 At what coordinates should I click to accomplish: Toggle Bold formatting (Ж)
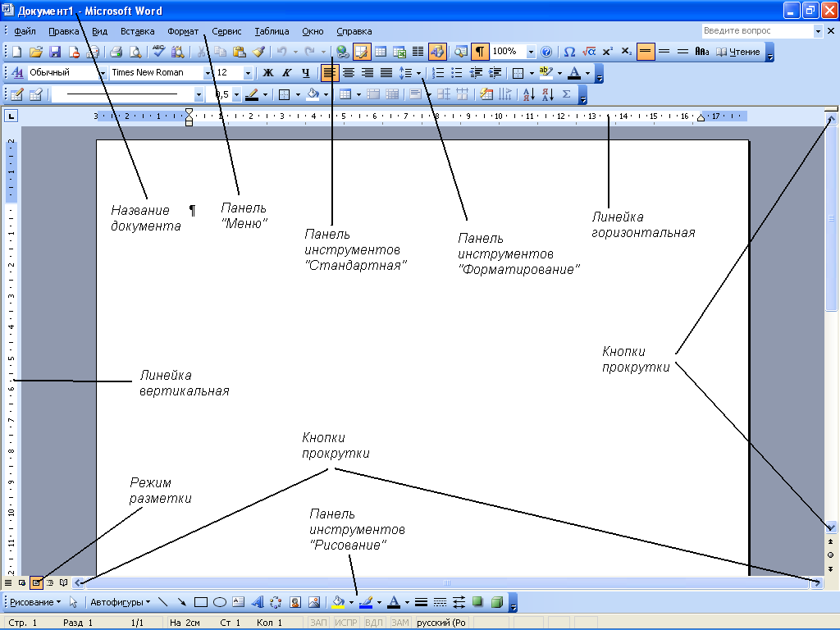(x=268, y=72)
